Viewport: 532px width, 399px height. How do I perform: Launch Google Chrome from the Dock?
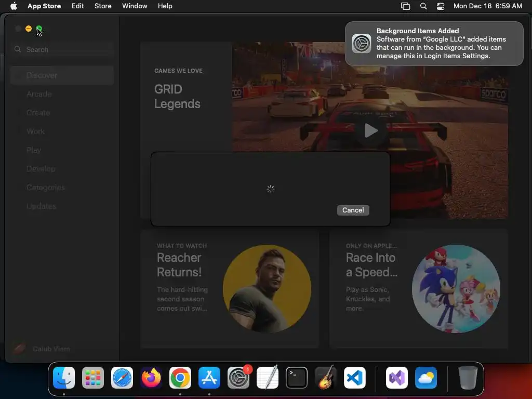pos(180,378)
